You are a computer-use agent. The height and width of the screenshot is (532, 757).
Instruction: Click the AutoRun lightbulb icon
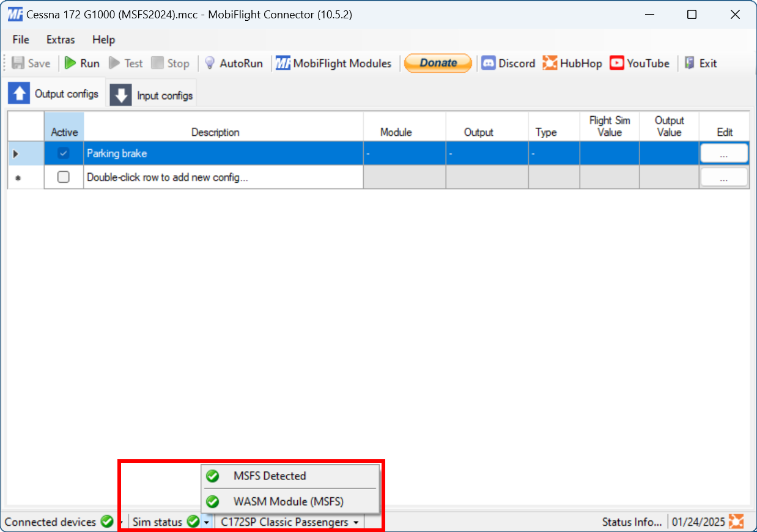pyautogui.click(x=210, y=63)
